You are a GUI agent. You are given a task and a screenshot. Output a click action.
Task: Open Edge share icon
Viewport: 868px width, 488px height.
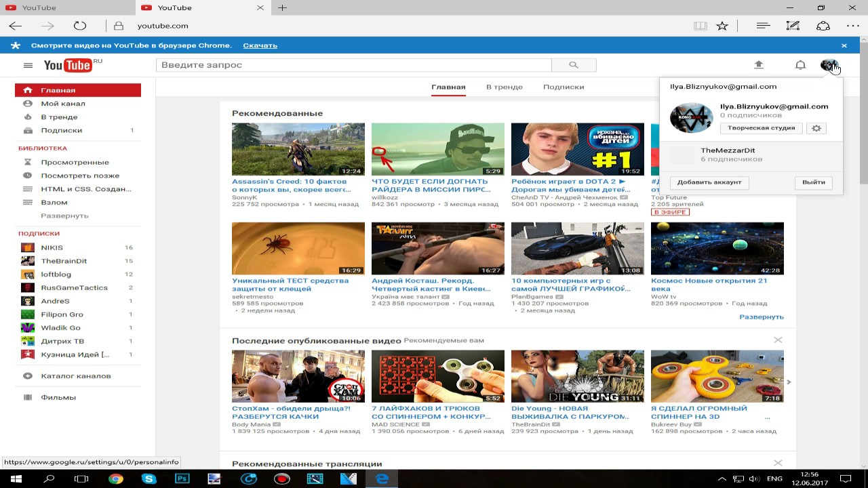click(823, 26)
